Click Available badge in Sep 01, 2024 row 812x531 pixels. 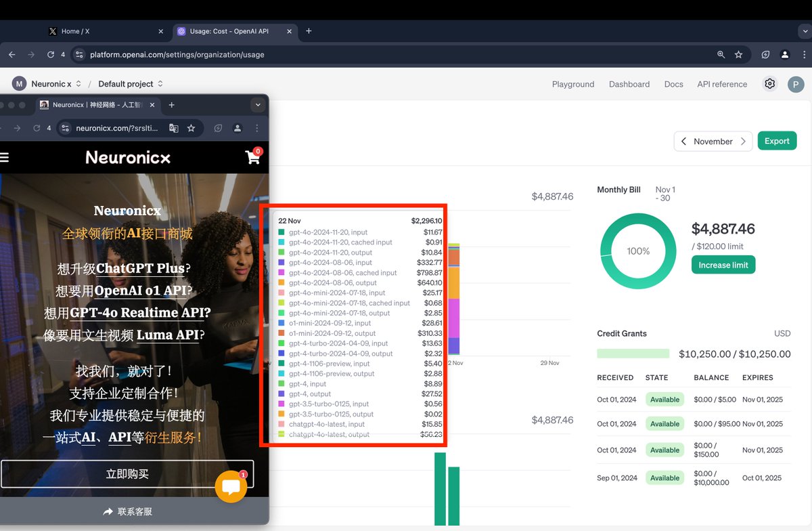pyautogui.click(x=664, y=477)
